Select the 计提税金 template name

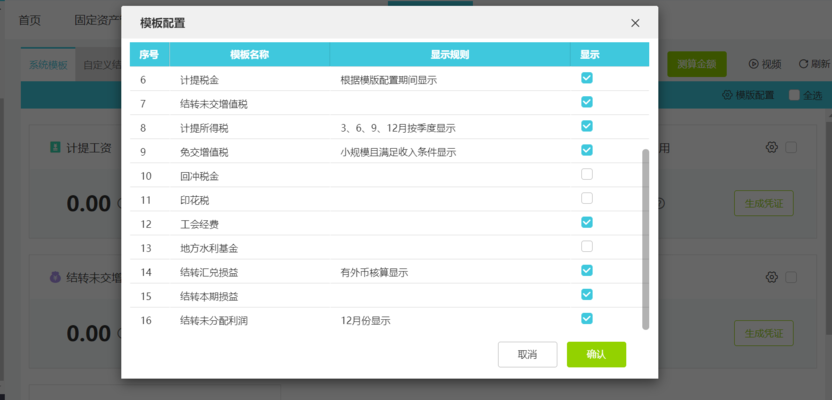(x=199, y=81)
